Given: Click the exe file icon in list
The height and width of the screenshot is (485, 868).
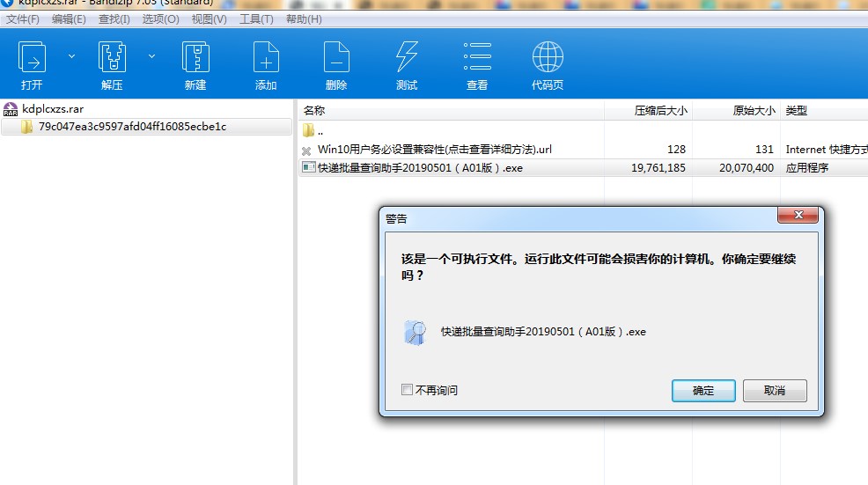Looking at the screenshot, I should click(x=309, y=167).
